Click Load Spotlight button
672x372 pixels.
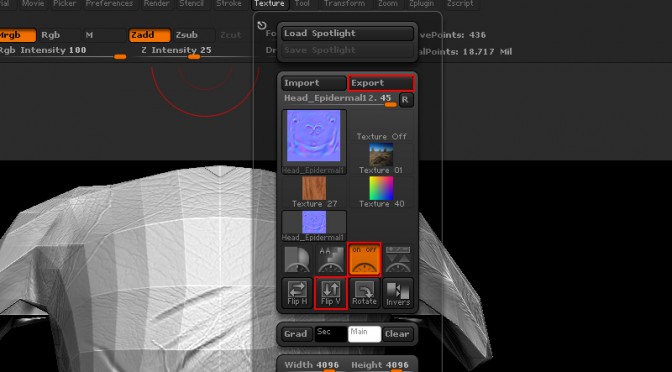[x=347, y=33]
